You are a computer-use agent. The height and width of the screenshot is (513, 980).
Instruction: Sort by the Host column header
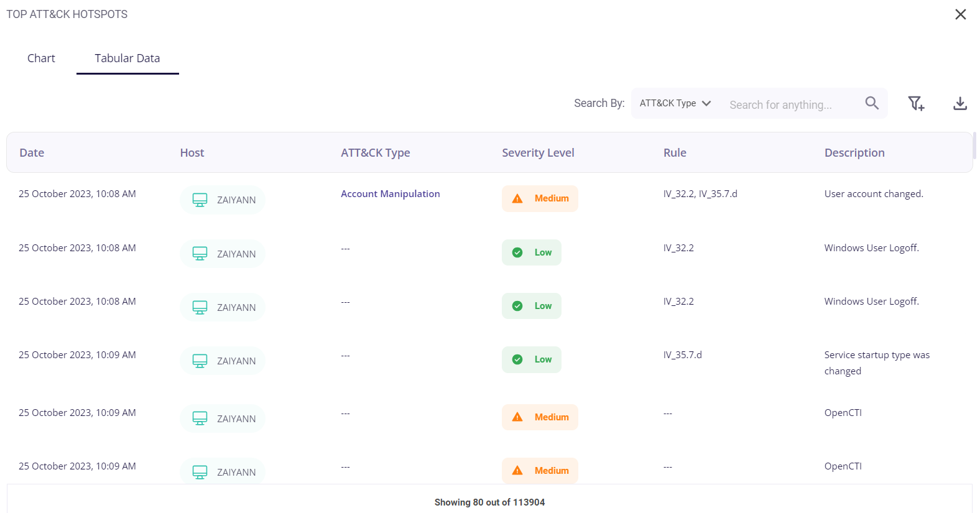192,153
